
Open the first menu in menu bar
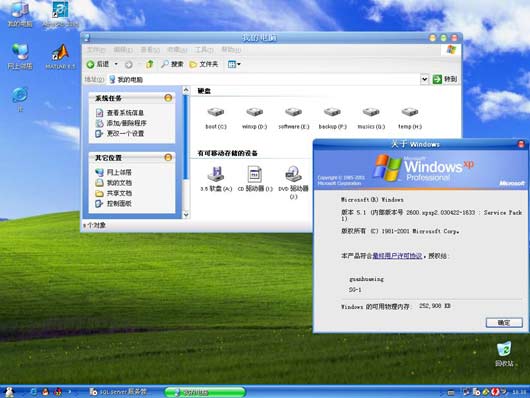[96, 50]
